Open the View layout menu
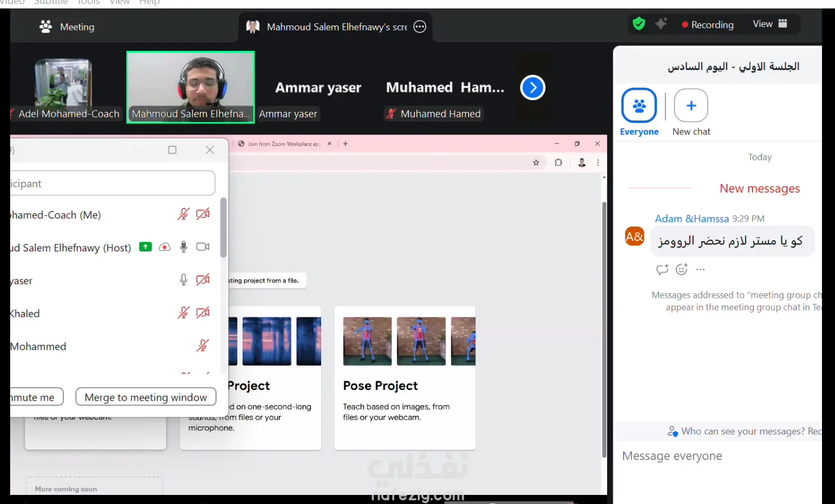Image resolution: width=835 pixels, height=504 pixels. [x=770, y=24]
